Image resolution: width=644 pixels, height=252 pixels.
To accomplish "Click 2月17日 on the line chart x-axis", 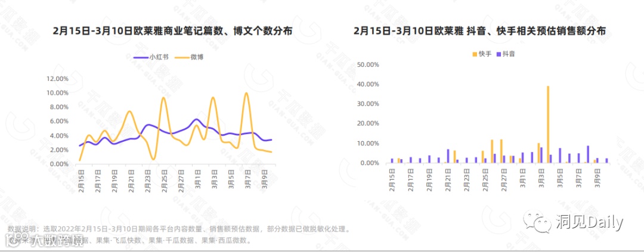I will tap(98, 180).
